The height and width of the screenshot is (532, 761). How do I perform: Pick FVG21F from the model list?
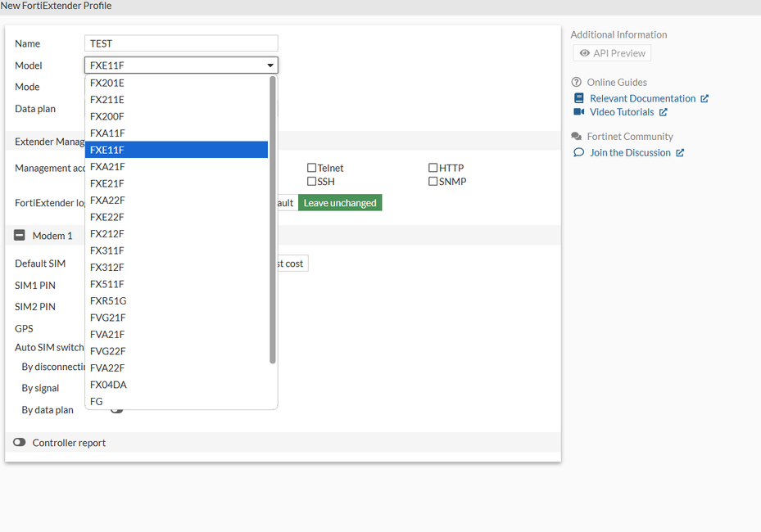click(x=176, y=318)
